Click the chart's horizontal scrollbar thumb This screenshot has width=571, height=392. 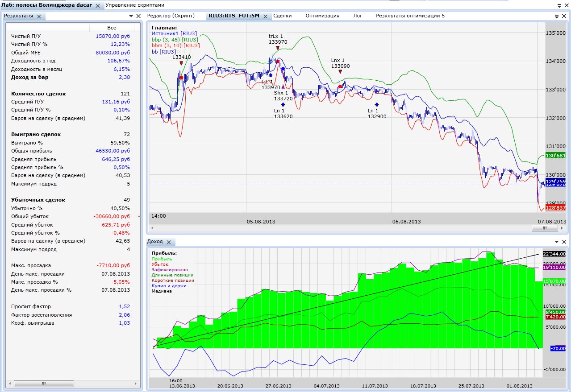(544, 227)
